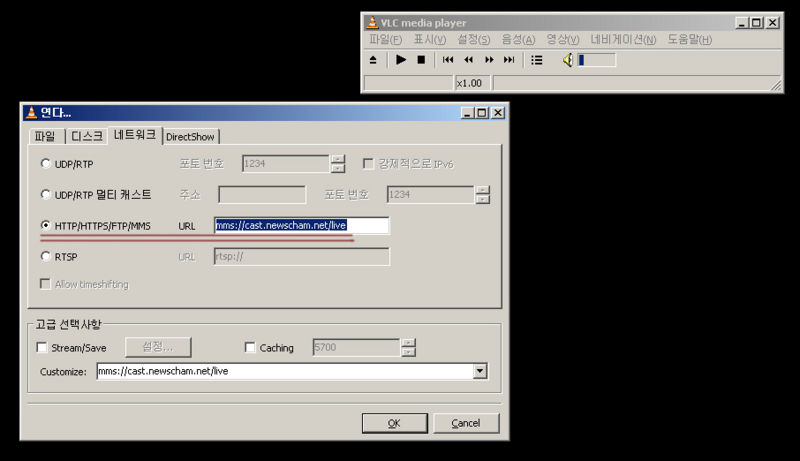This screenshot has height=461, width=800.
Task: Enable the Caching checkbox
Action: 250,347
